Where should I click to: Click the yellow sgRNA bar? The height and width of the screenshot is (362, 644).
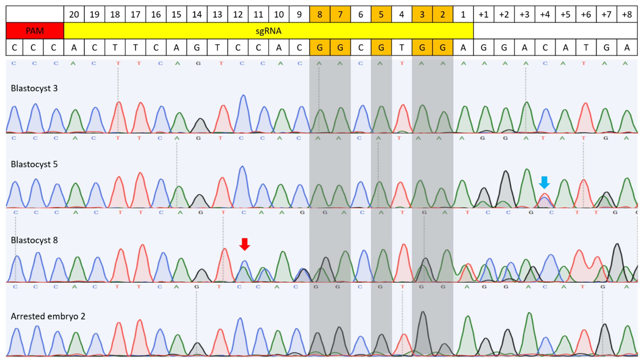(x=268, y=31)
